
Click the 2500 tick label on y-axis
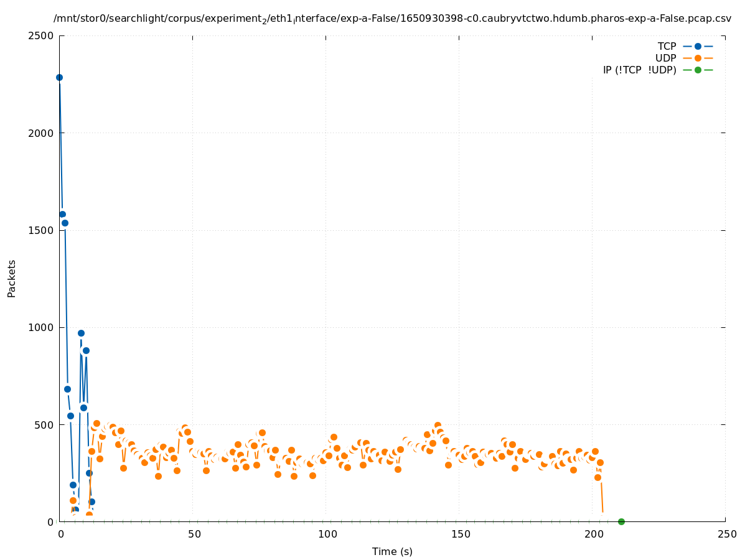[x=42, y=35]
